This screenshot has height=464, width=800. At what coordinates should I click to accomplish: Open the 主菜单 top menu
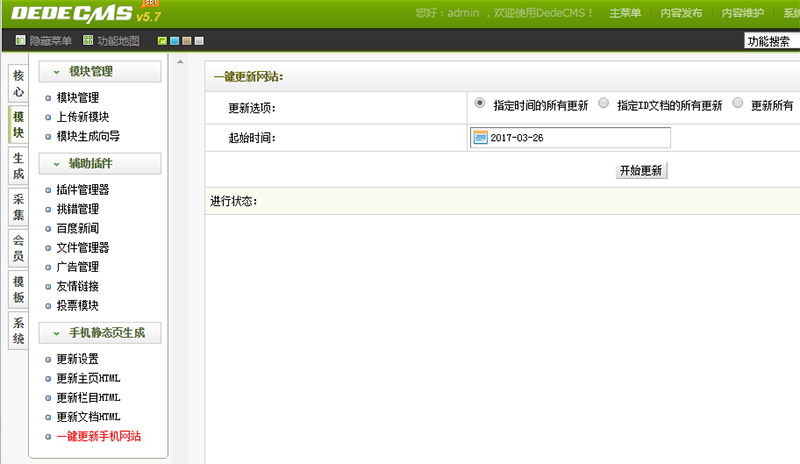pos(625,13)
